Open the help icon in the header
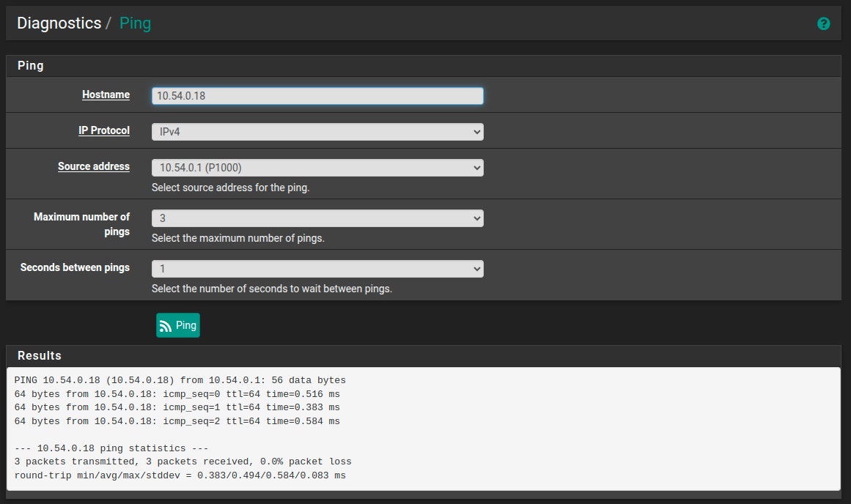This screenshot has height=504, width=851. coord(823,23)
